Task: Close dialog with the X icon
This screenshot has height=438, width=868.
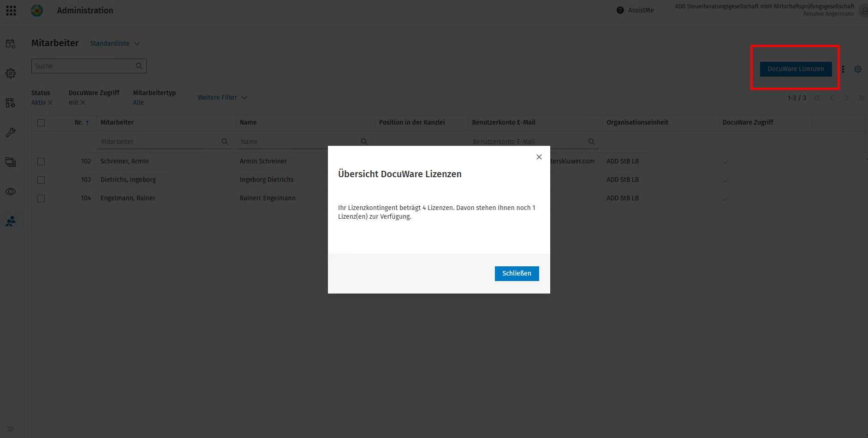Action: 539,157
